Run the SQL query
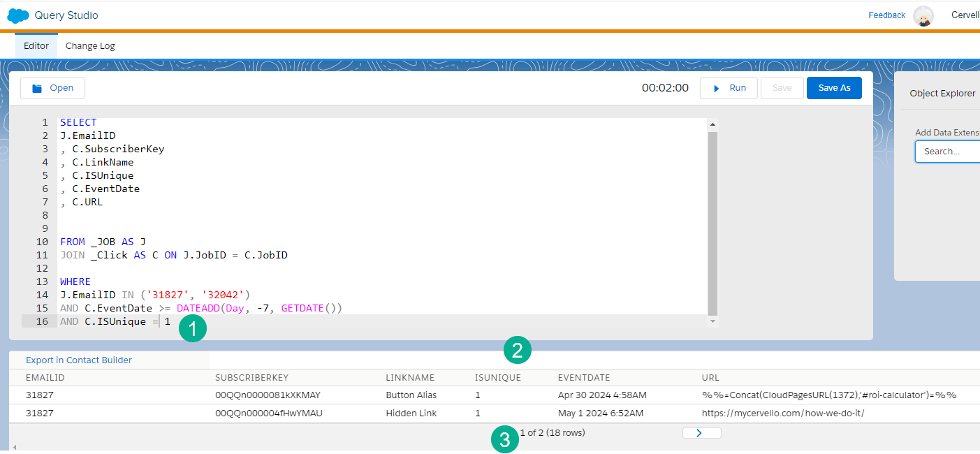Screen dimensions: 980x454 pyautogui.click(x=729, y=87)
